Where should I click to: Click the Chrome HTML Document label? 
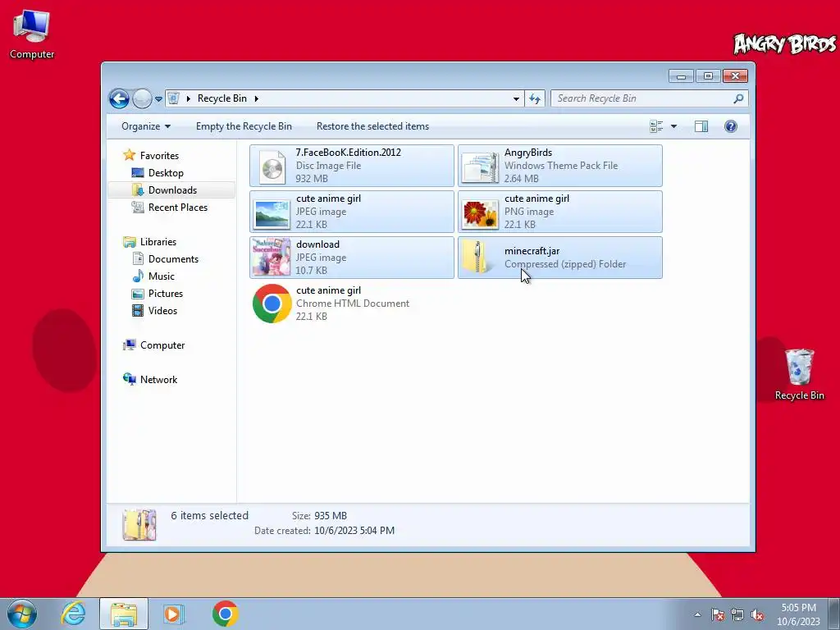pyautogui.click(x=353, y=304)
